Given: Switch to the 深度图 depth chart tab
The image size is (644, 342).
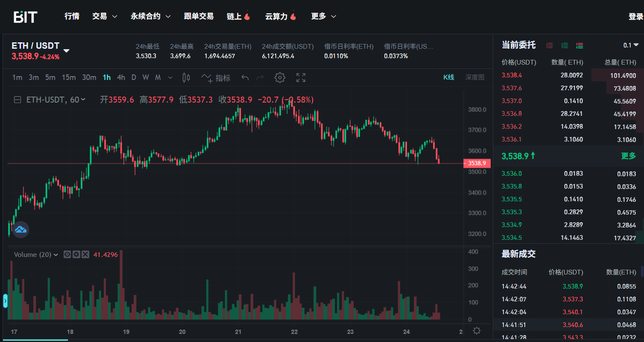Looking at the screenshot, I should point(474,77).
